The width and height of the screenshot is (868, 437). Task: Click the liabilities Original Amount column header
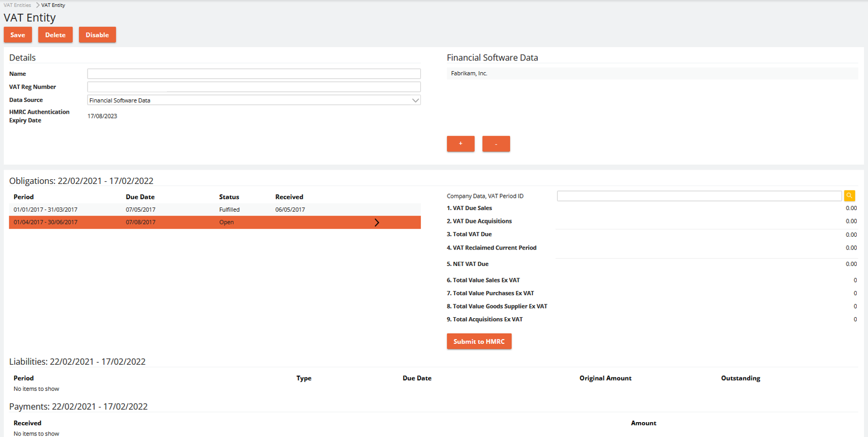[x=605, y=379]
